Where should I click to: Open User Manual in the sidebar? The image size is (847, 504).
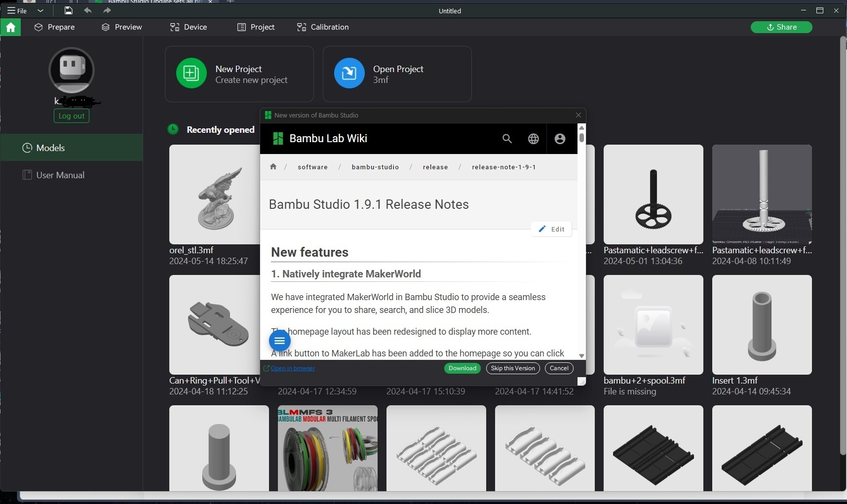pos(72,175)
